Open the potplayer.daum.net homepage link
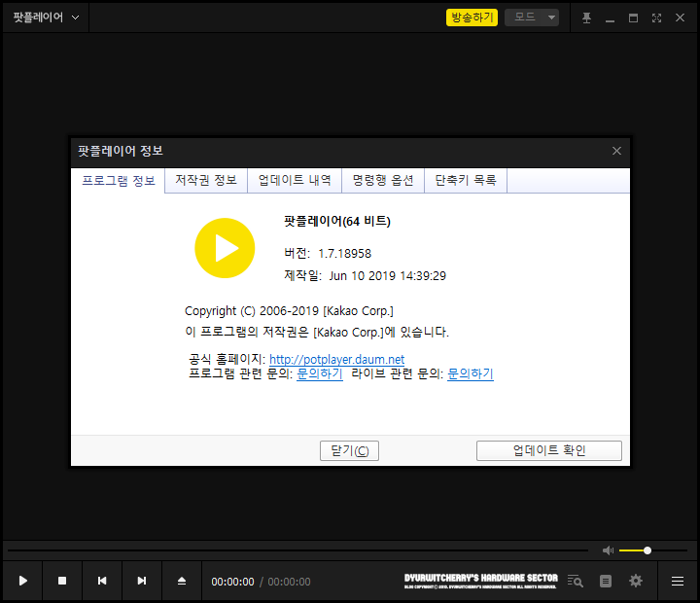700x603 pixels. [x=337, y=359]
